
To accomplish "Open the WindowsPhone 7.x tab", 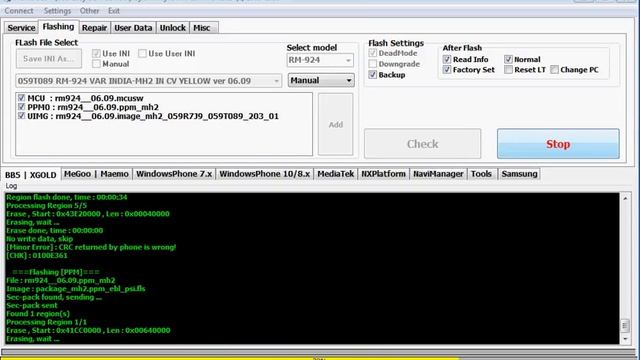I will 174,174.
